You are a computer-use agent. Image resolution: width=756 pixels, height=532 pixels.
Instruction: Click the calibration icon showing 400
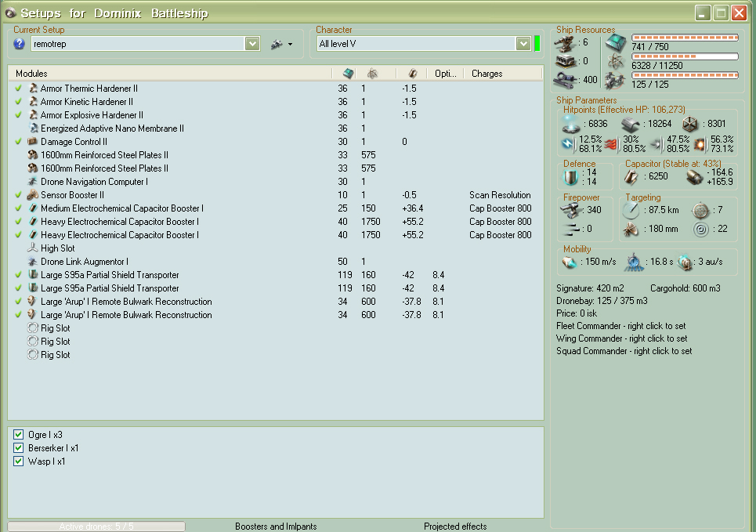564,80
